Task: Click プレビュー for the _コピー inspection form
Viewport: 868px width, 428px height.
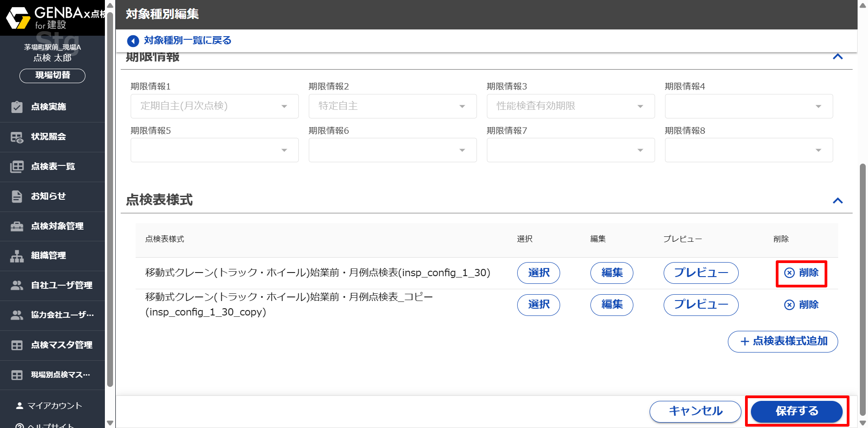Action: point(701,305)
